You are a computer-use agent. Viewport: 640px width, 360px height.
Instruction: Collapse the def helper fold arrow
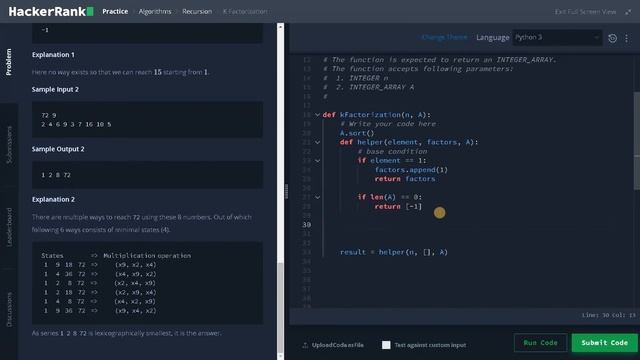[317, 142]
